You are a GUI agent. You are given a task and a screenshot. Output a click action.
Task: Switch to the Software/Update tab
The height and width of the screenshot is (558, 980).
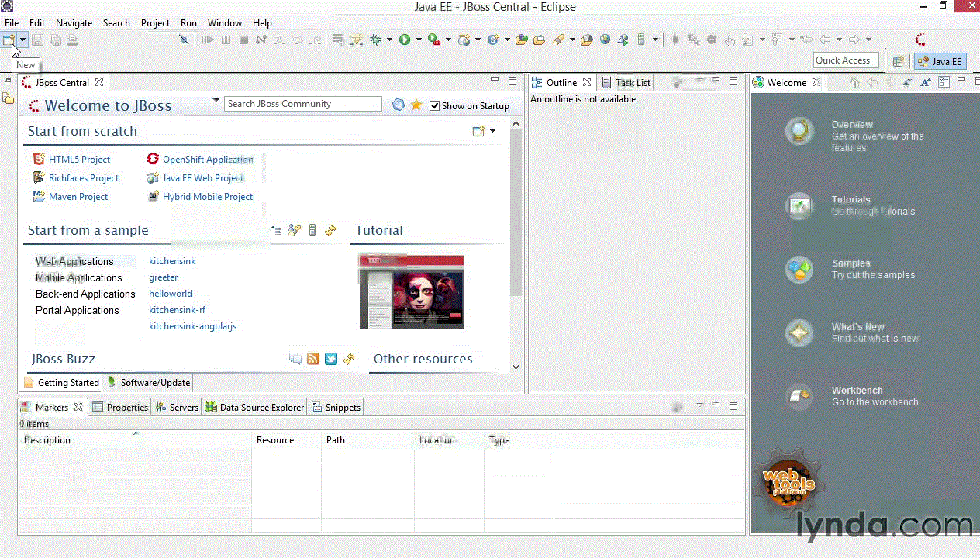(x=148, y=382)
